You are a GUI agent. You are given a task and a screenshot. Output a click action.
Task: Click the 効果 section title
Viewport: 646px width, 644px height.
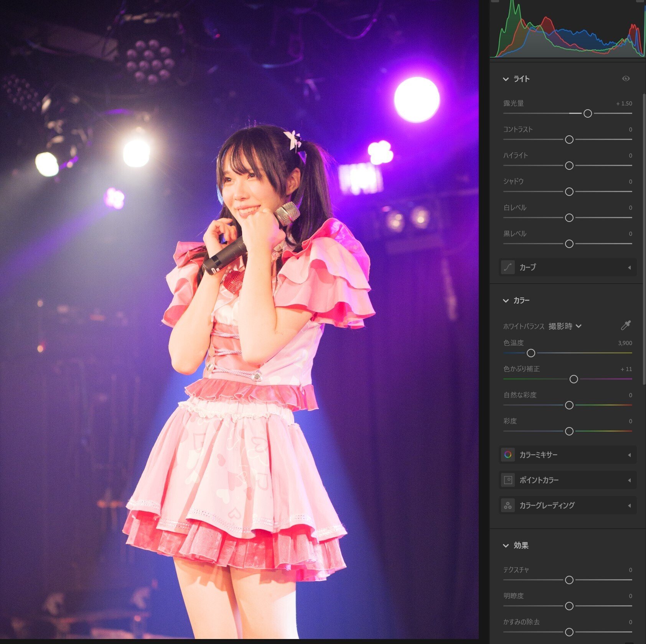521,545
